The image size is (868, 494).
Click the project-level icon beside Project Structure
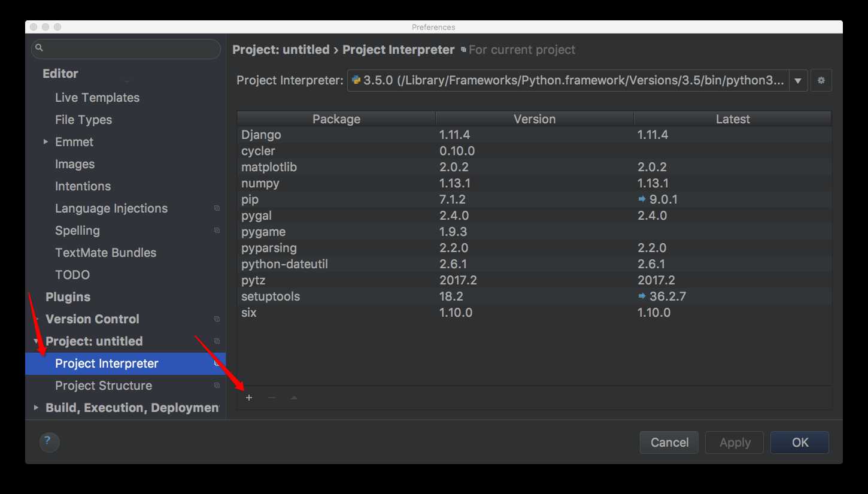point(217,386)
